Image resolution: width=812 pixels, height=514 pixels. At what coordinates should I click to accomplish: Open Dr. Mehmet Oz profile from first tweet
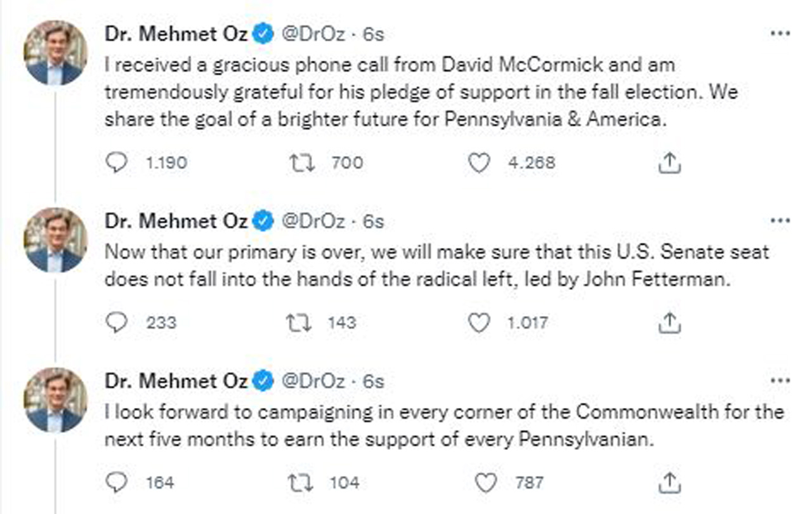(x=176, y=34)
